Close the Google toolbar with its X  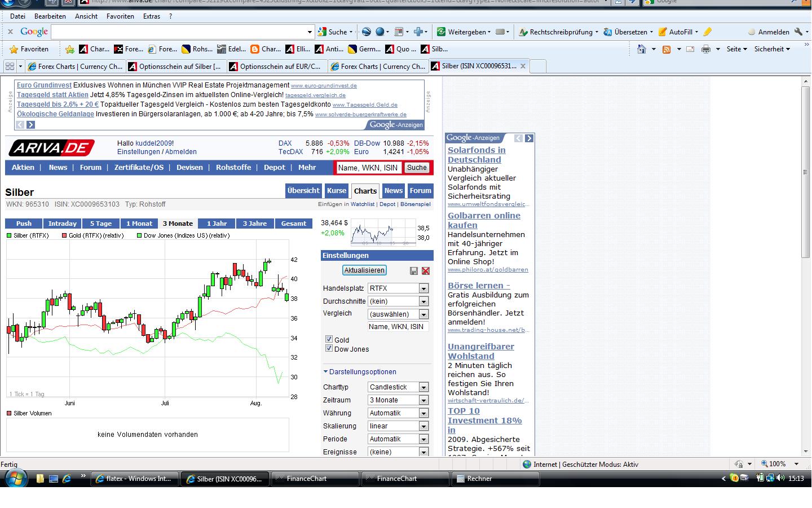pyautogui.click(x=11, y=32)
